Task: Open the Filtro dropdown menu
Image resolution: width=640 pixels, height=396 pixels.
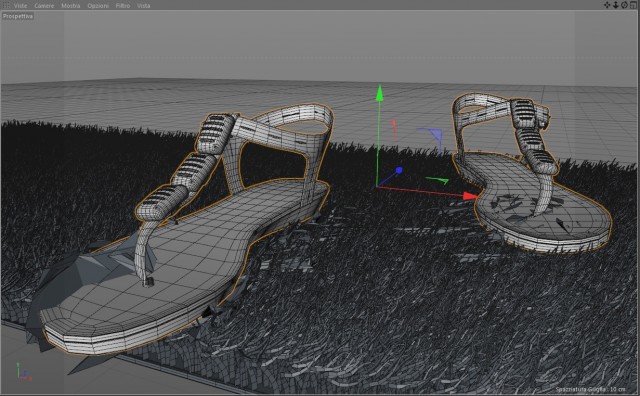Action: 123,6
